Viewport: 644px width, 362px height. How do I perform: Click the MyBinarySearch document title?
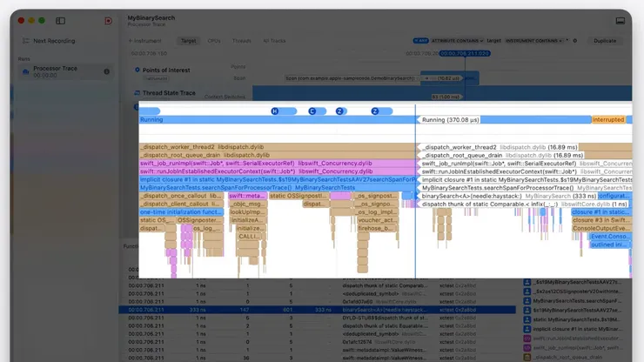[x=151, y=17]
